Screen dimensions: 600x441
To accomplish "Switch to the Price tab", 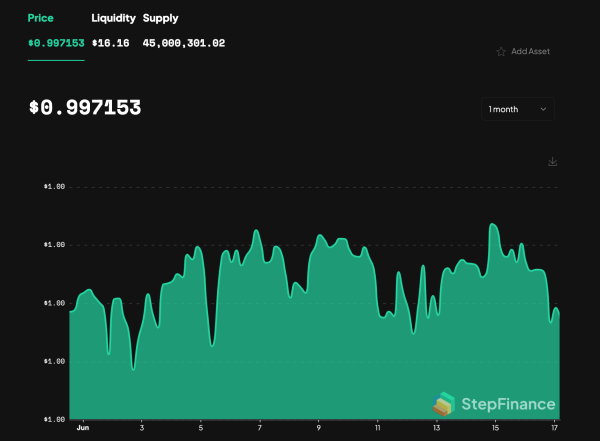I will pos(41,18).
